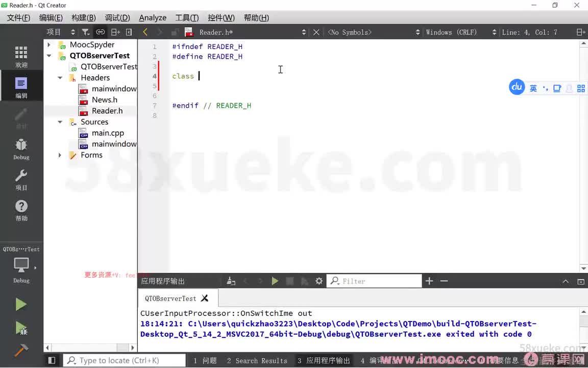Expand the Forms folder
Image resolution: width=588 pixels, height=368 pixels.
pos(60,155)
